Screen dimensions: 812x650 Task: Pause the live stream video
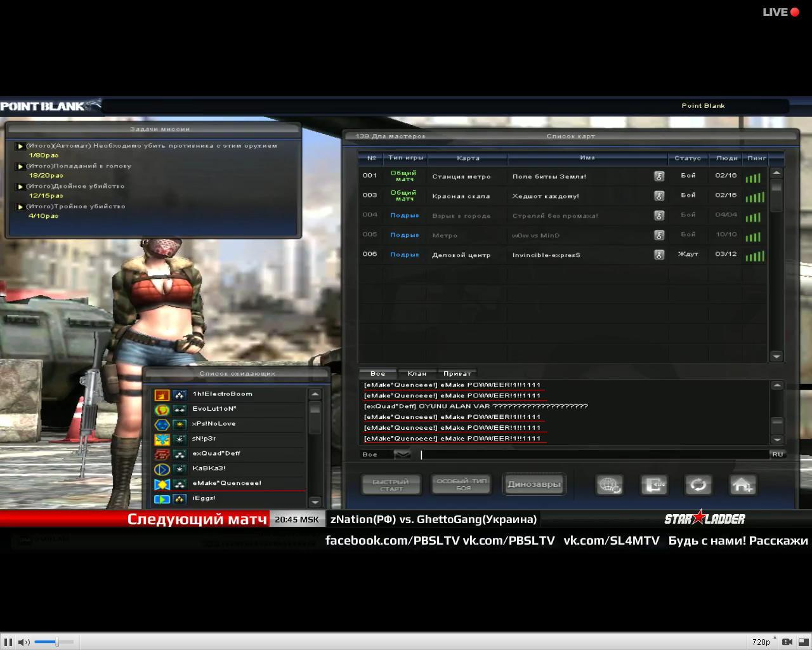tap(9, 642)
